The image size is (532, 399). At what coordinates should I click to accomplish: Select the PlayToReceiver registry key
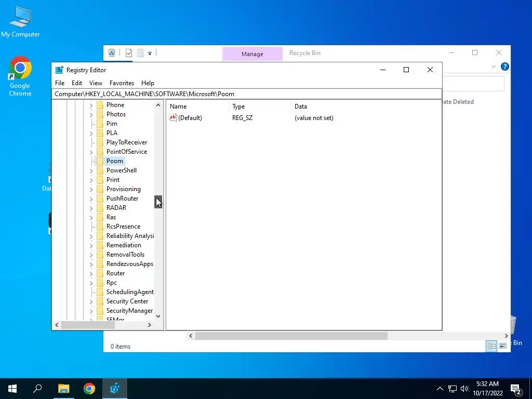coord(127,142)
